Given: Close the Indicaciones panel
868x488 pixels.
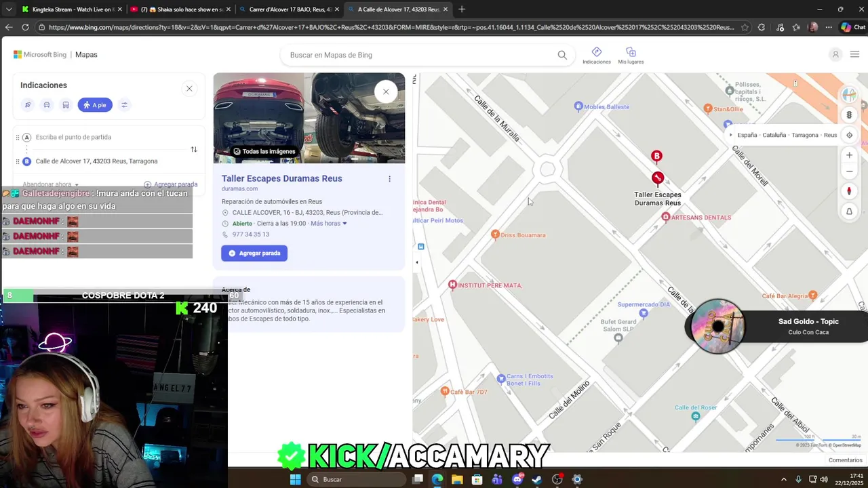Looking at the screenshot, I should click(x=189, y=89).
